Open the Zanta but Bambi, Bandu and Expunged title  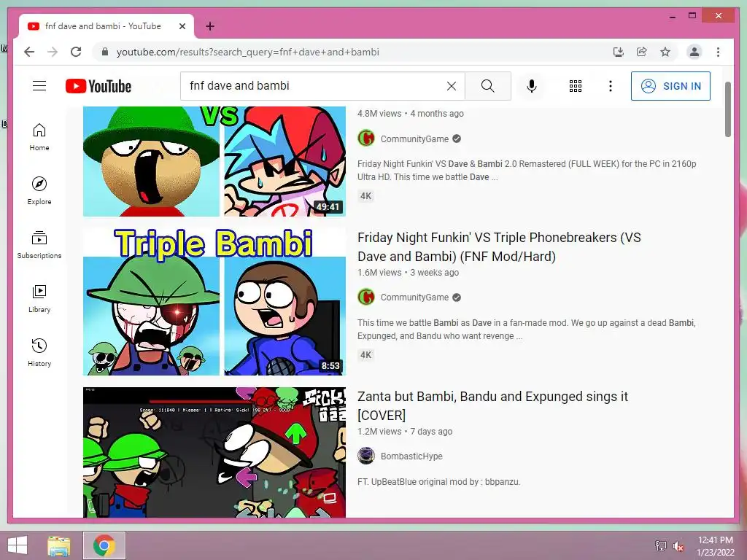tap(492, 405)
